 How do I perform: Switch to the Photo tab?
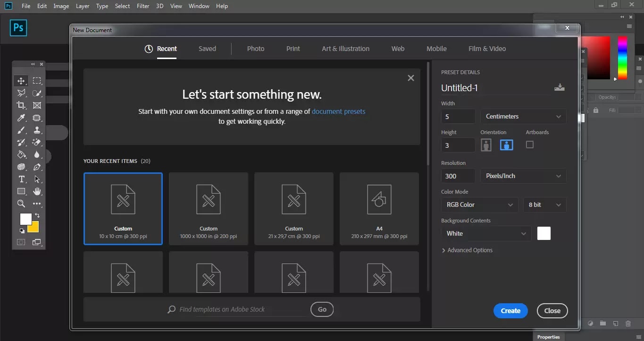(256, 49)
